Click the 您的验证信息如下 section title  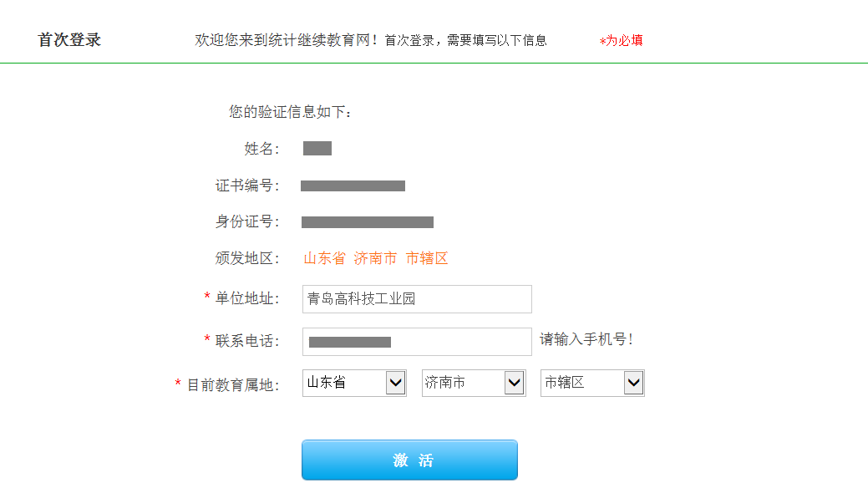point(290,112)
